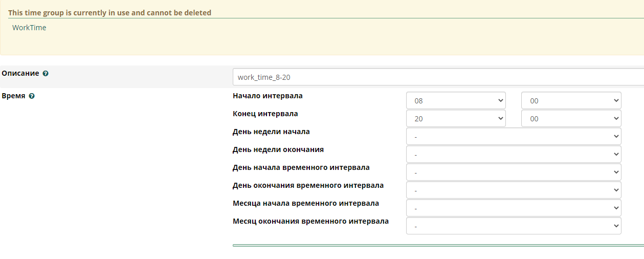Focus the description field containing work_time_8-20
Viewport: 644px width, 259px height.
click(x=437, y=77)
